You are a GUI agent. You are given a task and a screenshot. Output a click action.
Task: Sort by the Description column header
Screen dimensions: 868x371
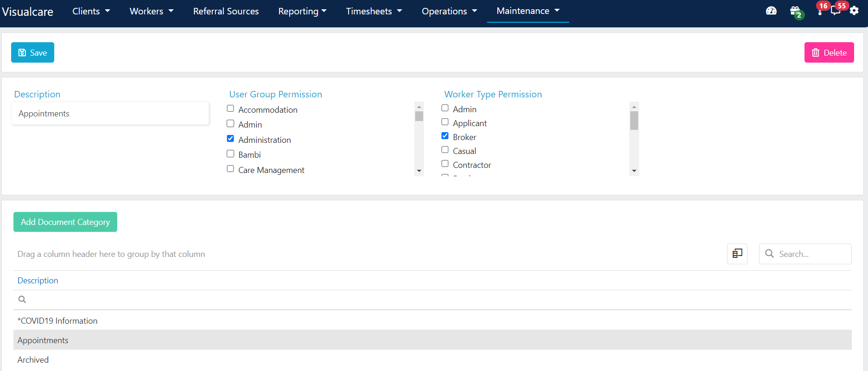(38, 281)
